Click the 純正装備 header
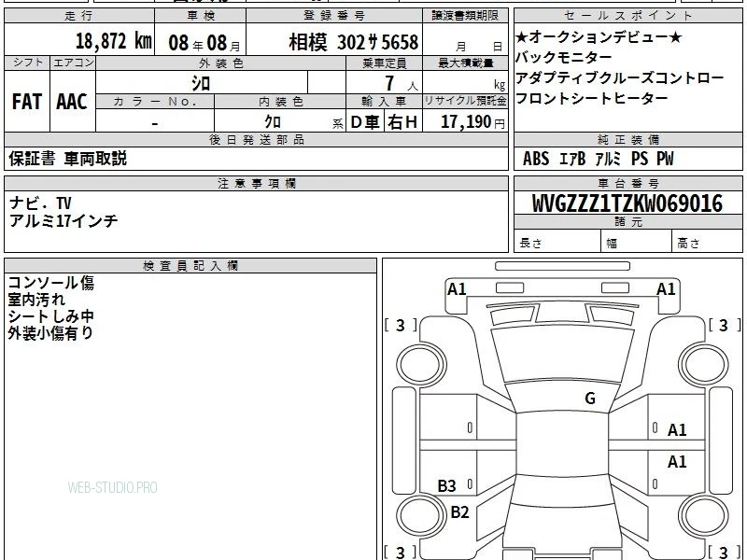This screenshot has width=747, height=560. pos(628,139)
